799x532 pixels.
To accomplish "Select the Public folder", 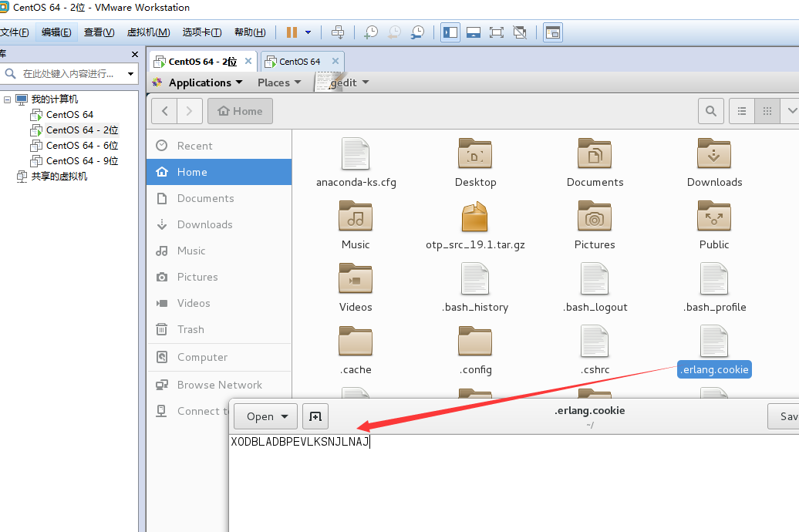I will (714, 226).
